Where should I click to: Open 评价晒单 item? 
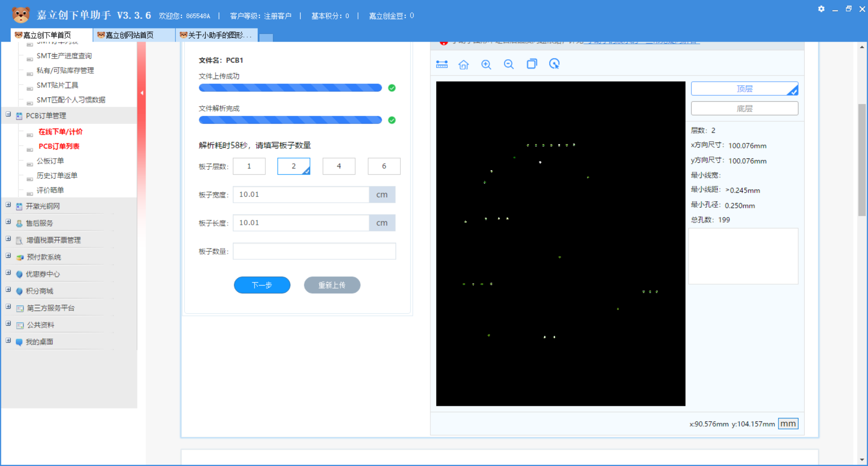pos(50,190)
